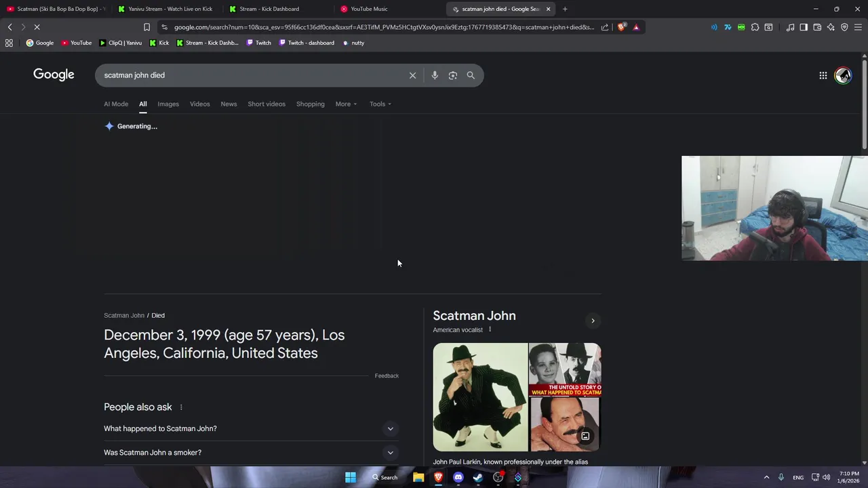Click the 'Untold Story' thumbnail image
Screen dimensions: 868x488
pyautogui.click(x=565, y=369)
